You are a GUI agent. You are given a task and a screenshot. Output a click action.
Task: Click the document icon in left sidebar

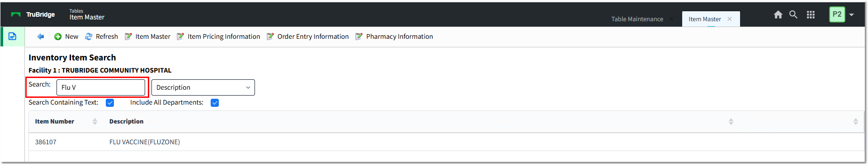pyautogui.click(x=13, y=37)
